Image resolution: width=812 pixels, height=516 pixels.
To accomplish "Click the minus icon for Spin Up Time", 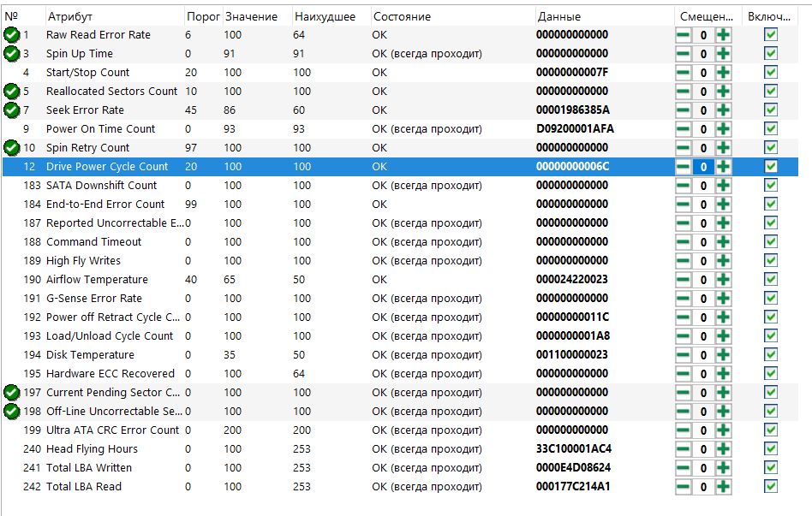I will [683, 54].
